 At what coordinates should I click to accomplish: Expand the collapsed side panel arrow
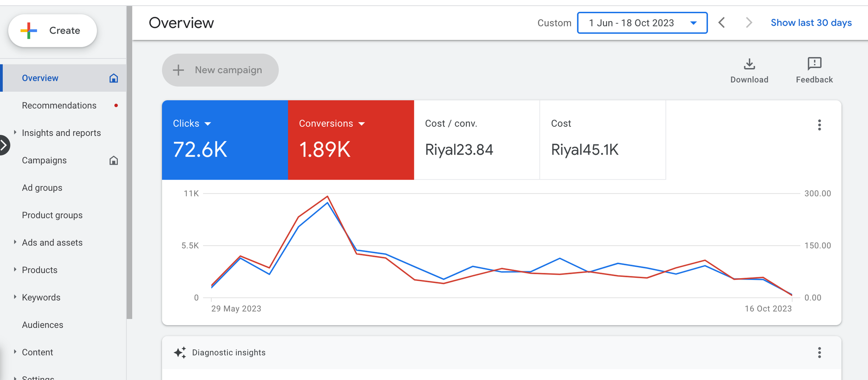pos(4,145)
